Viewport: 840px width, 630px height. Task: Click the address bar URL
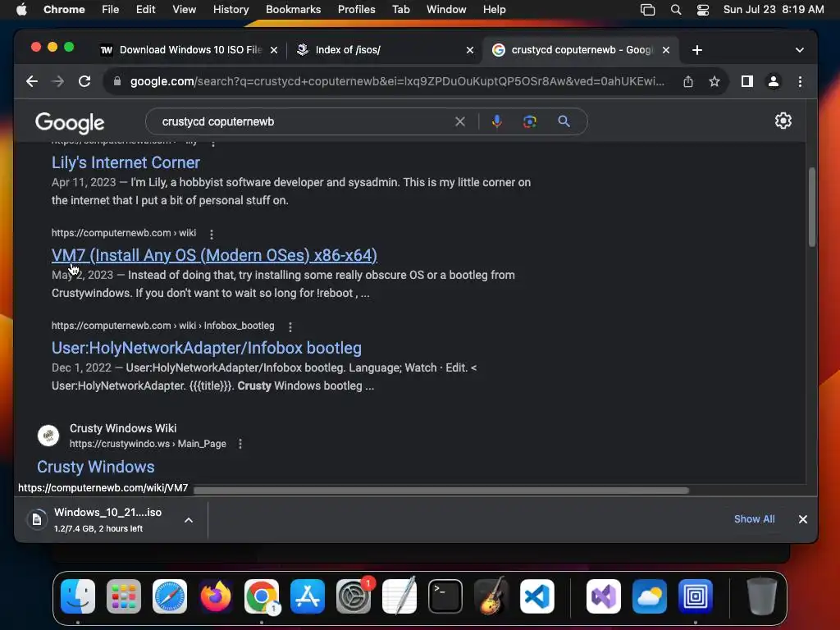396,81
